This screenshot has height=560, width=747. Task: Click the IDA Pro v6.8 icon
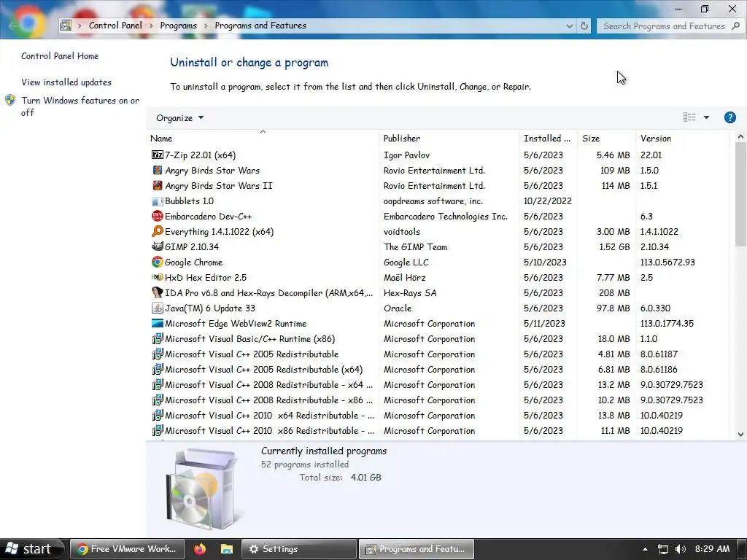(x=158, y=292)
